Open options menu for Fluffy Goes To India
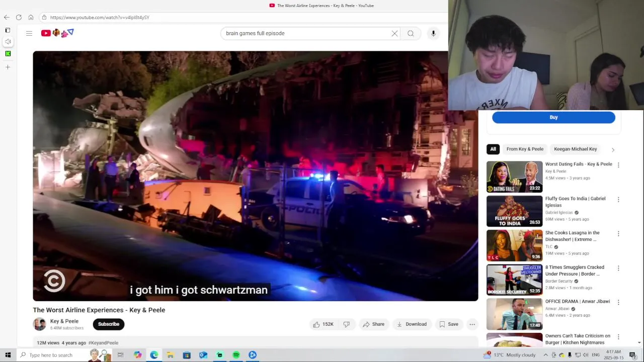Screen dimensions: 644x362 (618, 200)
